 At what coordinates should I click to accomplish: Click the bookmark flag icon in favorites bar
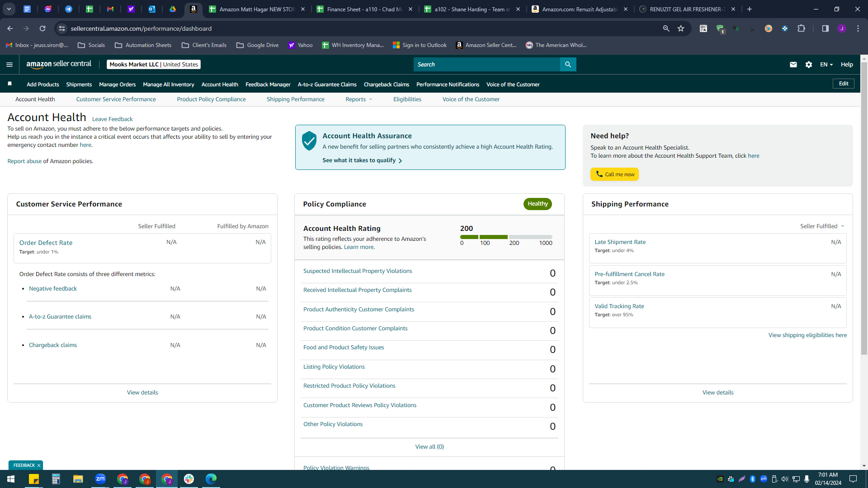pos(9,84)
